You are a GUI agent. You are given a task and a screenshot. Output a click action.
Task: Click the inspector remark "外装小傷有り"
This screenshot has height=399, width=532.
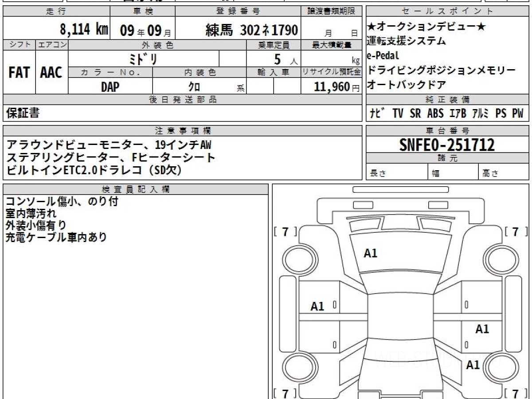pos(36,226)
